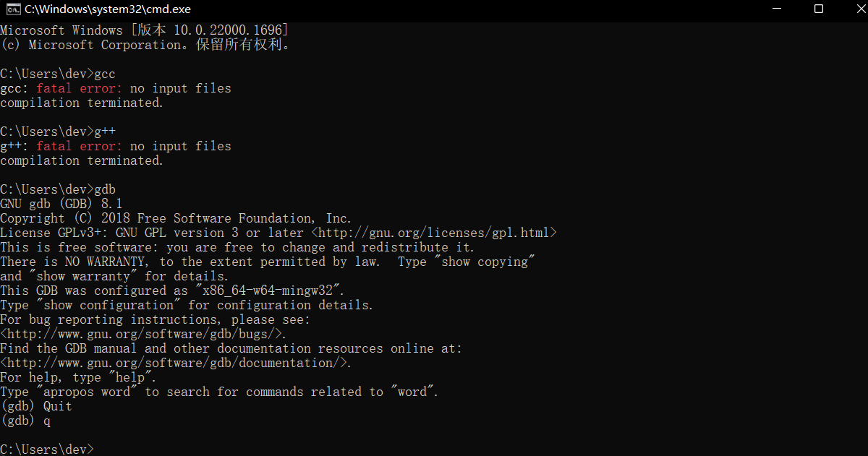Click the '(gdb) q' line
This screenshot has width=868, height=456.
tap(25, 421)
